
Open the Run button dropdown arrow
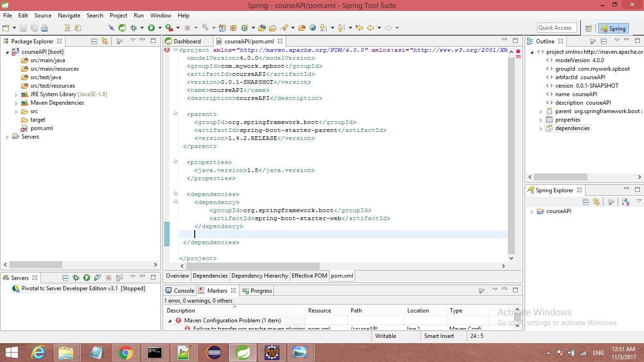click(x=160, y=28)
